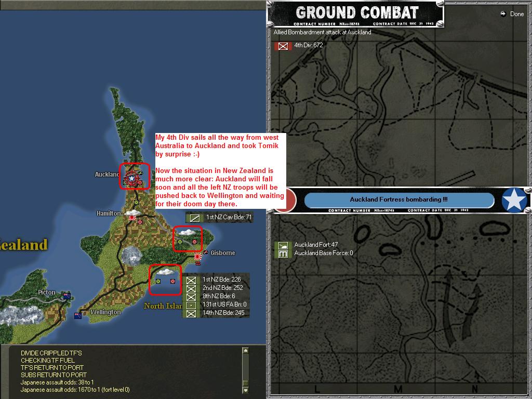The width and height of the screenshot is (532, 399).
Task: Select the 4th Div infantry unit icon
Action: pyautogui.click(x=282, y=46)
